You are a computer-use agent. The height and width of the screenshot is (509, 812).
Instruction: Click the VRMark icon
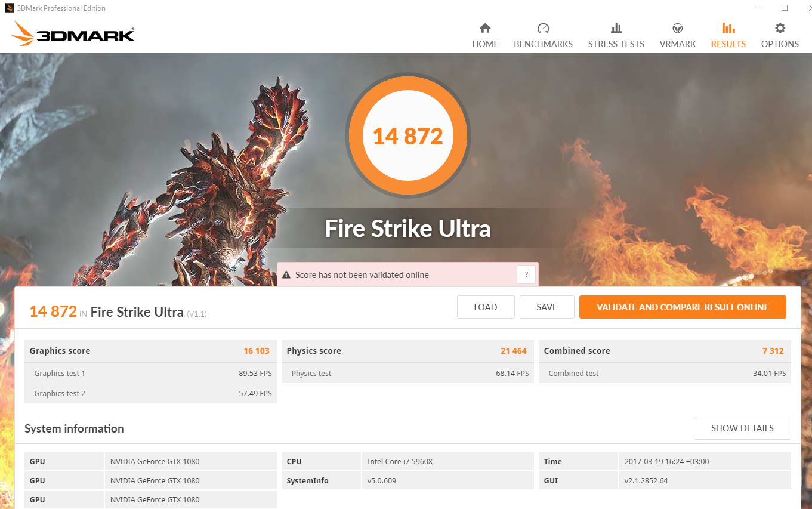click(x=678, y=28)
